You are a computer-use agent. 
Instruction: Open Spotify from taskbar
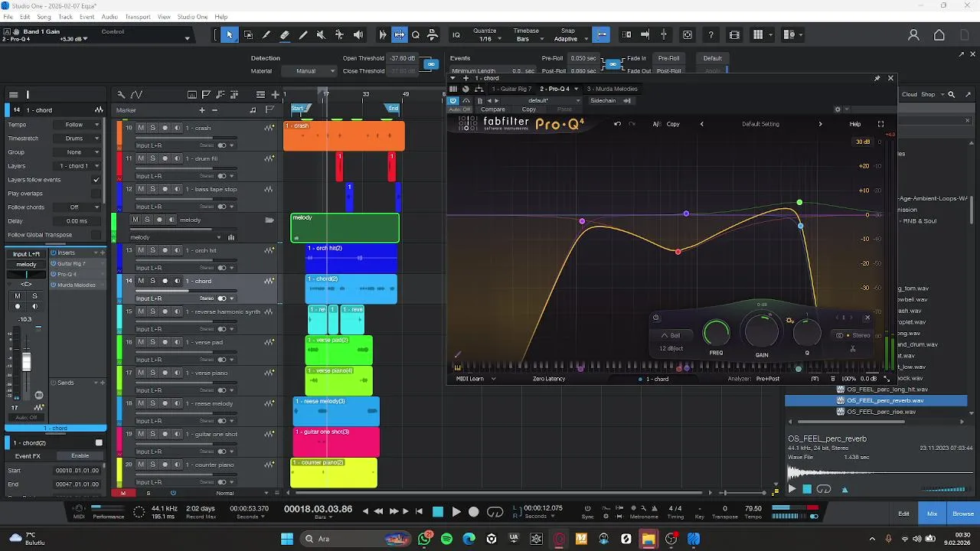coord(446,539)
